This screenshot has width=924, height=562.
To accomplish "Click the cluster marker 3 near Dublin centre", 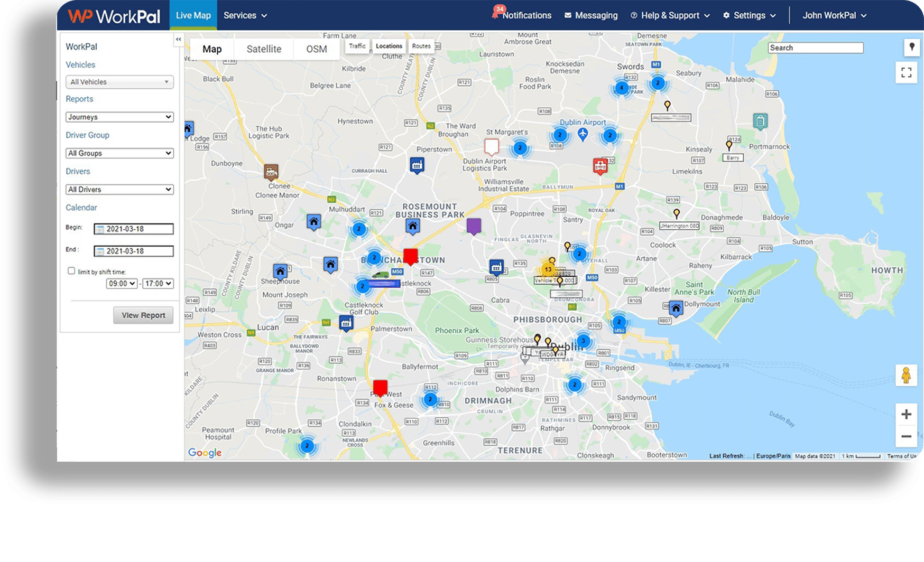I will coord(583,341).
